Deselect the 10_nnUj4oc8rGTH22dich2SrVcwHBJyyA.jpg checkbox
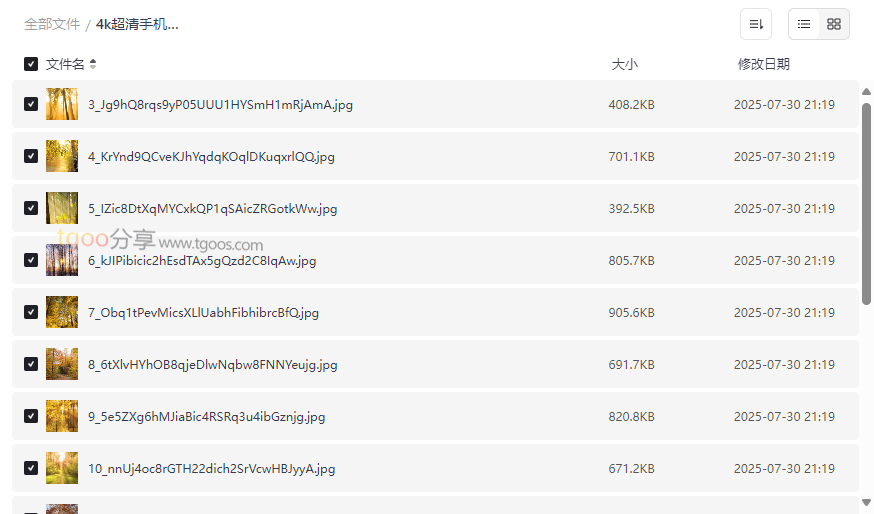 31,468
